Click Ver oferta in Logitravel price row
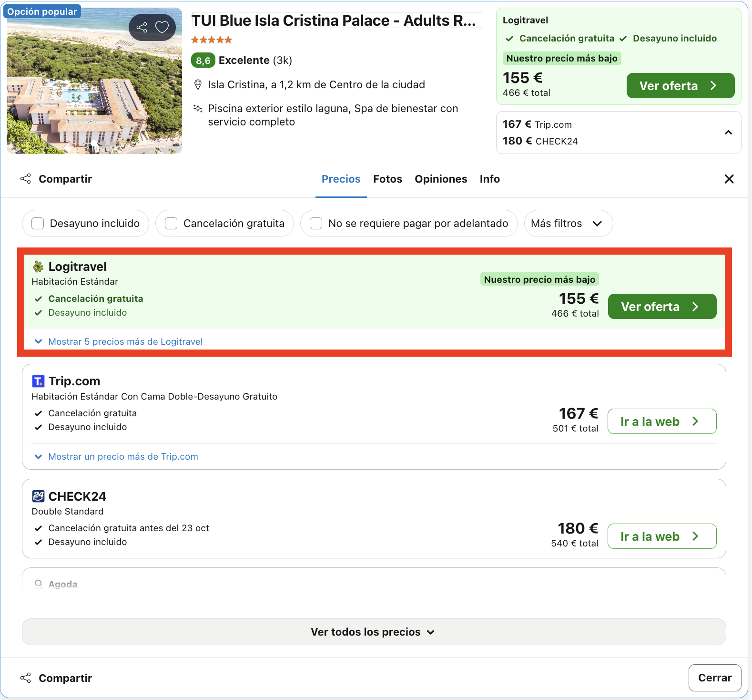Image resolution: width=752 pixels, height=700 pixels. pyautogui.click(x=662, y=307)
